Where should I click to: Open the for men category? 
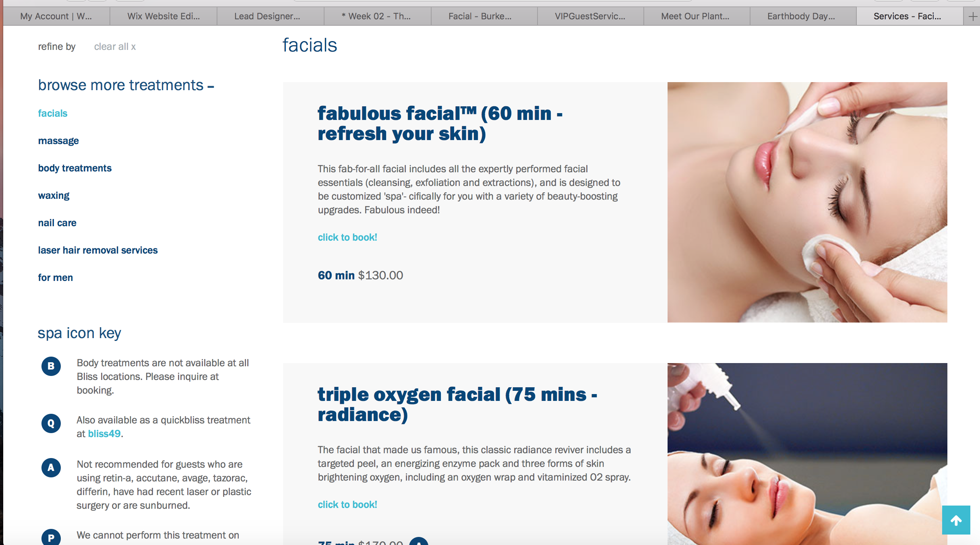pos(56,278)
